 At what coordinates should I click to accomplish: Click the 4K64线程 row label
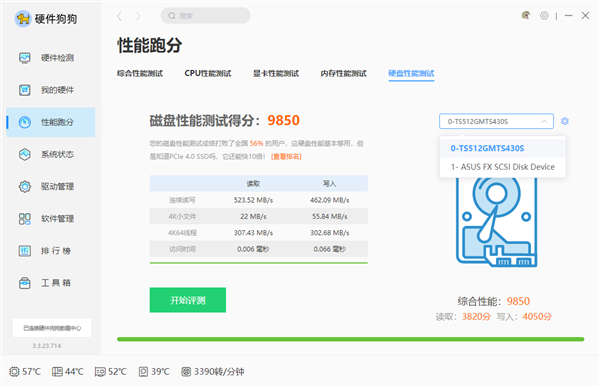coord(182,233)
